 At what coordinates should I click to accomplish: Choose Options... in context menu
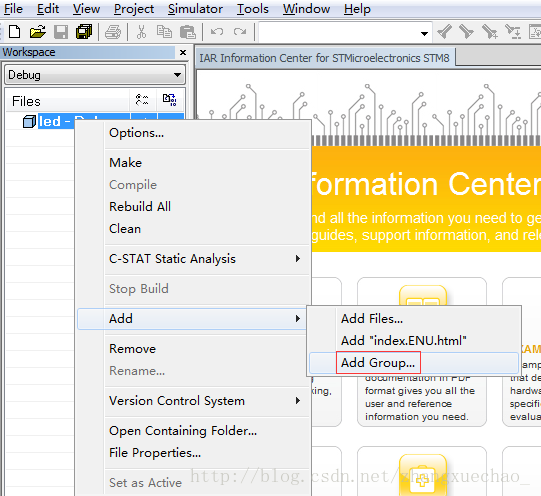click(x=136, y=133)
